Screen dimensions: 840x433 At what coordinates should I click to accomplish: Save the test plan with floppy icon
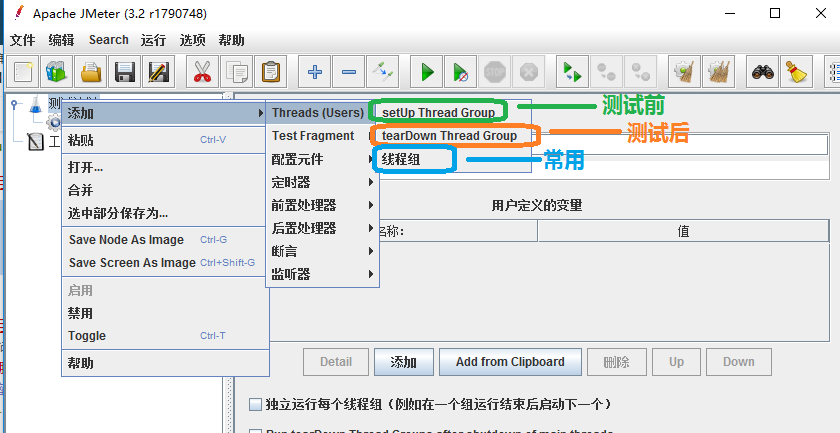click(x=125, y=71)
